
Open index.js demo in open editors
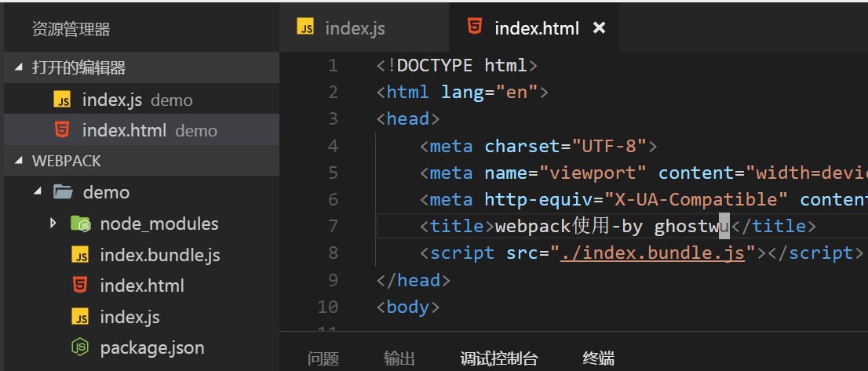141,100
